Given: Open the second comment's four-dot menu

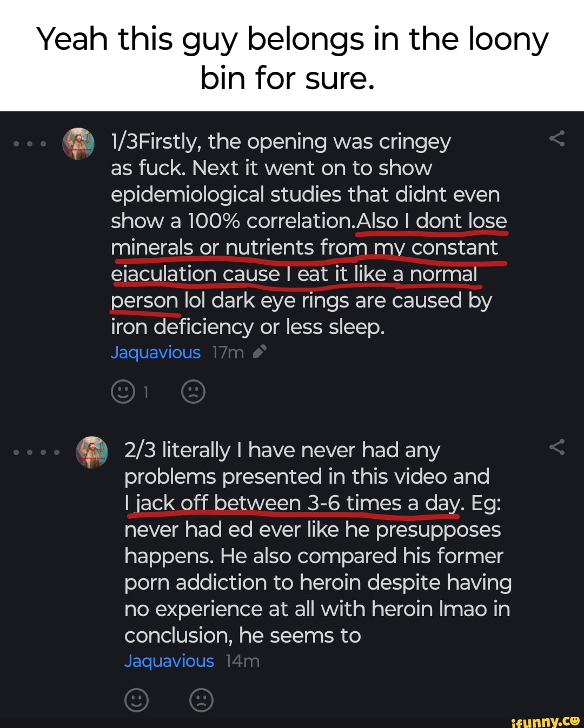Looking at the screenshot, I should (36, 452).
